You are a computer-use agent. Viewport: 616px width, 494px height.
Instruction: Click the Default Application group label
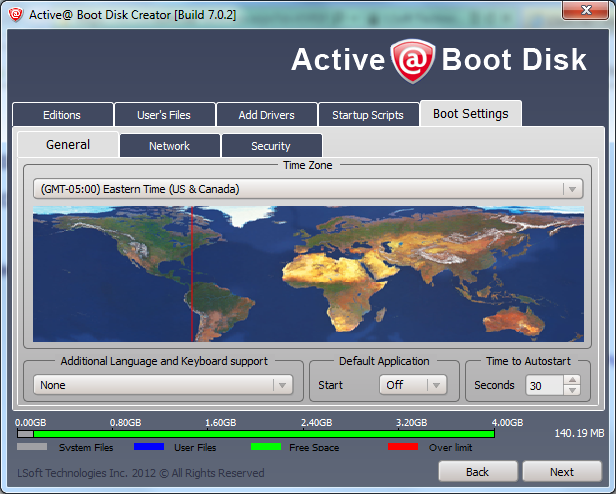pos(384,361)
